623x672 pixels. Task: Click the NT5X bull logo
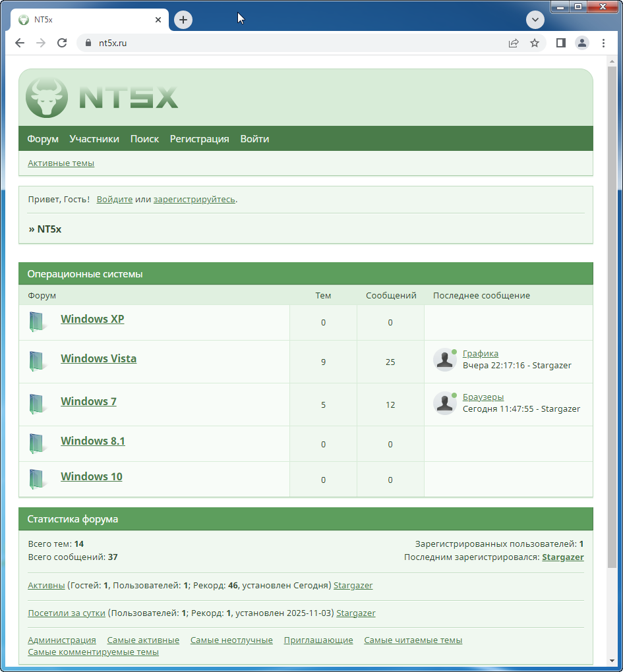coord(46,98)
